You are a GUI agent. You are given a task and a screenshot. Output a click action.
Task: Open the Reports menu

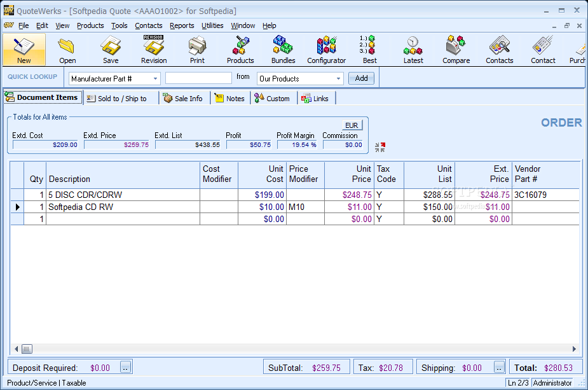tap(182, 25)
